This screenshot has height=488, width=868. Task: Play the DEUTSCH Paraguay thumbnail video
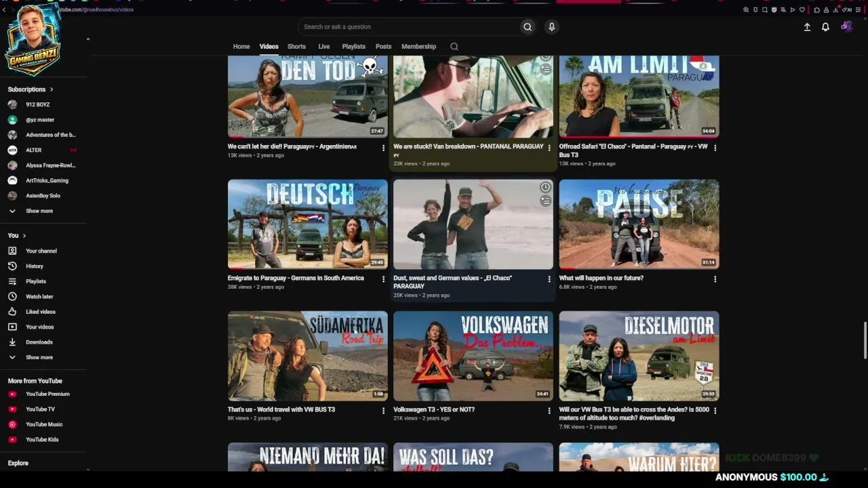pos(308,224)
